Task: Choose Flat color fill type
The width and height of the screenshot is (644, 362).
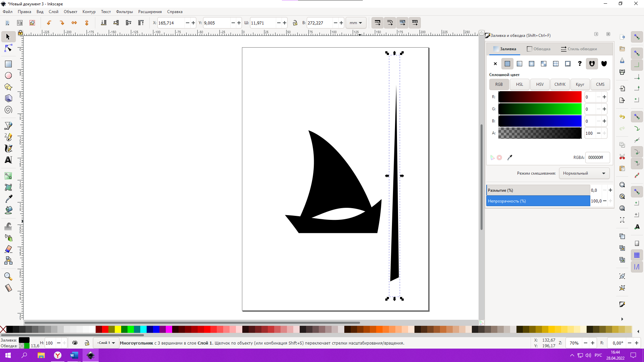Action: [507, 64]
